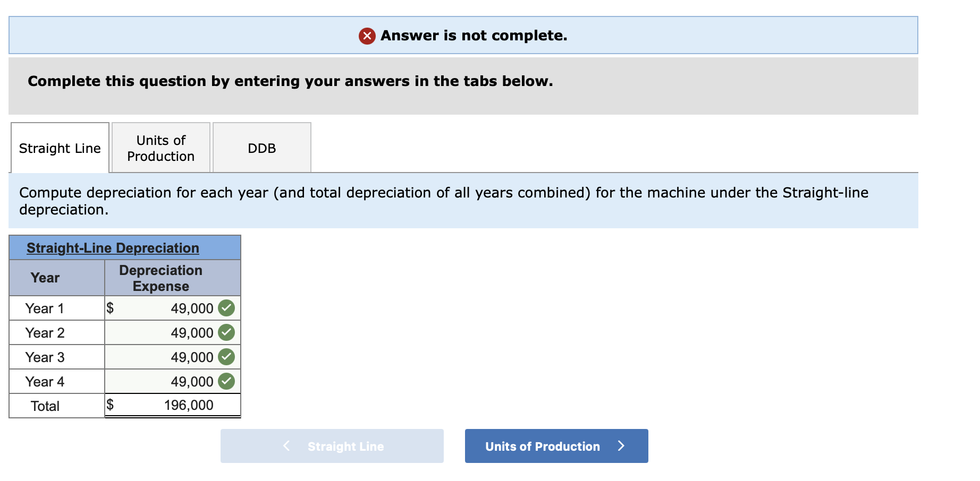Click the Units of Production navigation button
The width and height of the screenshot is (980, 481).
(556, 446)
